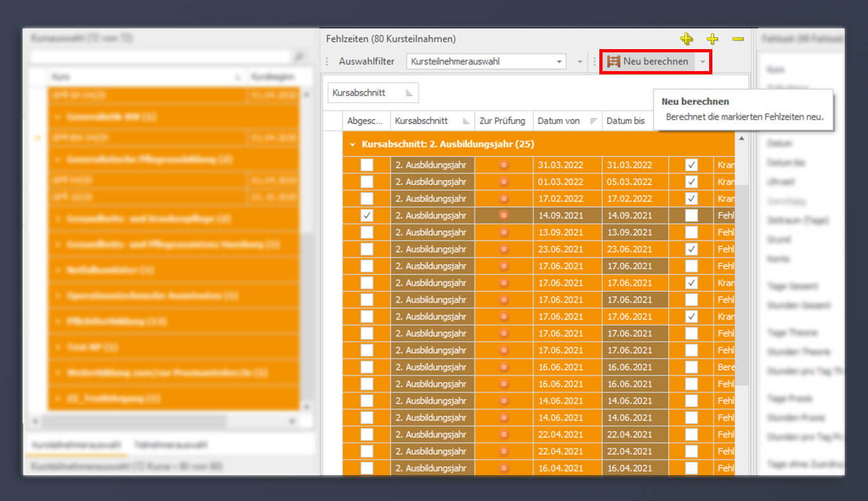Switch to the Teilnehmerauswahl bottom tab
The image size is (868, 501).
pyautogui.click(x=170, y=445)
